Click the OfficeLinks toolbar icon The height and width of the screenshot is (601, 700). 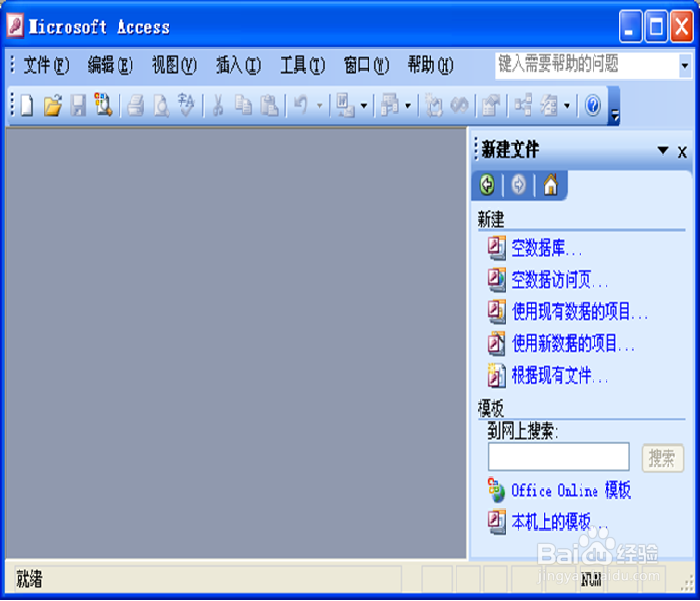pyautogui.click(x=345, y=106)
